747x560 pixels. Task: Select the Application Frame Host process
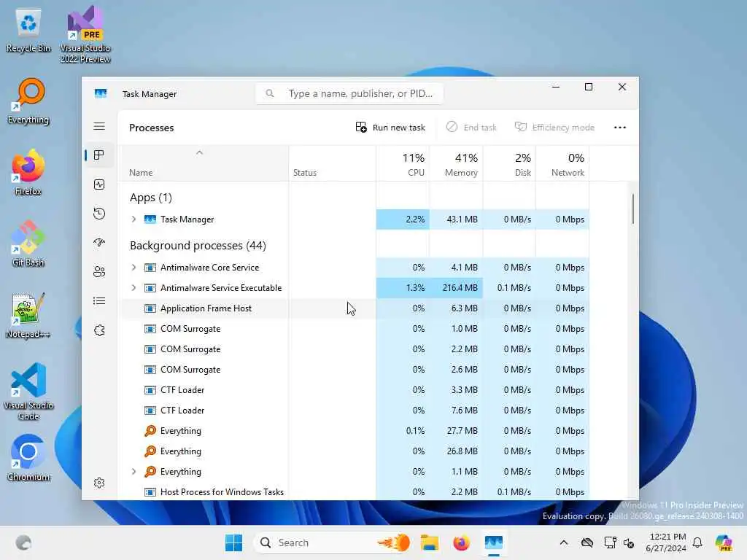point(354,308)
